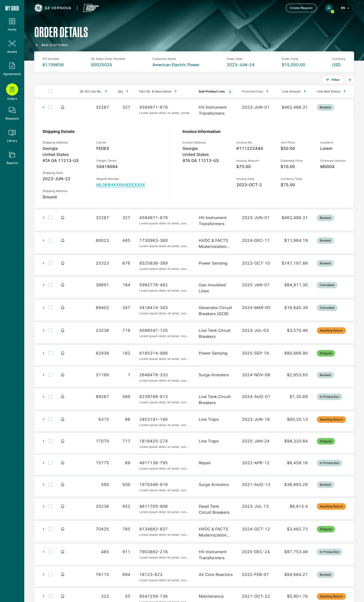Expand row for line 70425
This screenshot has width=364, height=602.
tap(43, 529)
